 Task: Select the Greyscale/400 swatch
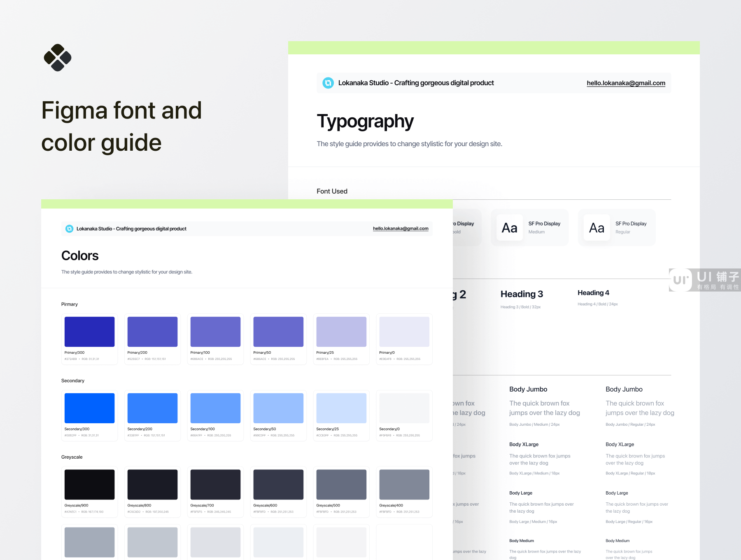pyautogui.click(x=404, y=484)
